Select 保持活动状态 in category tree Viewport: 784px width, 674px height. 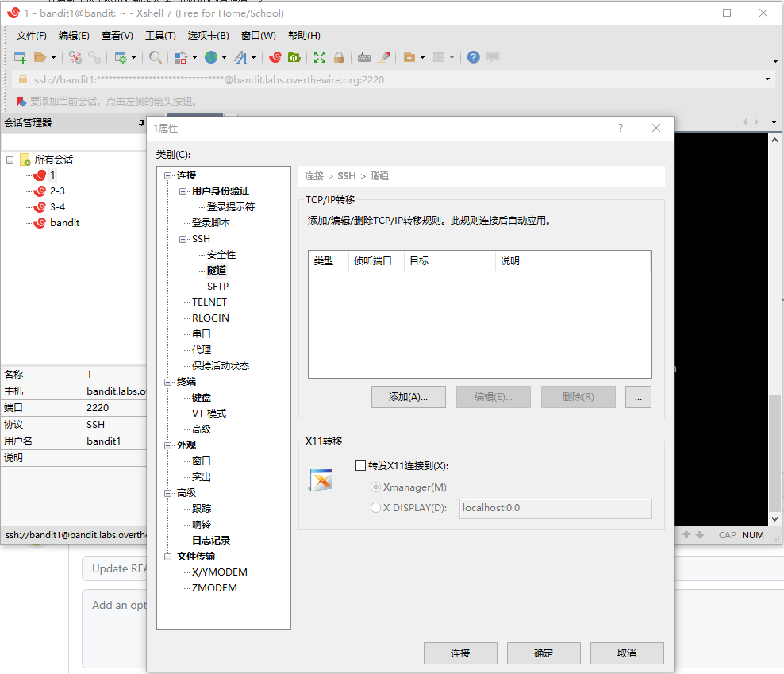(220, 366)
